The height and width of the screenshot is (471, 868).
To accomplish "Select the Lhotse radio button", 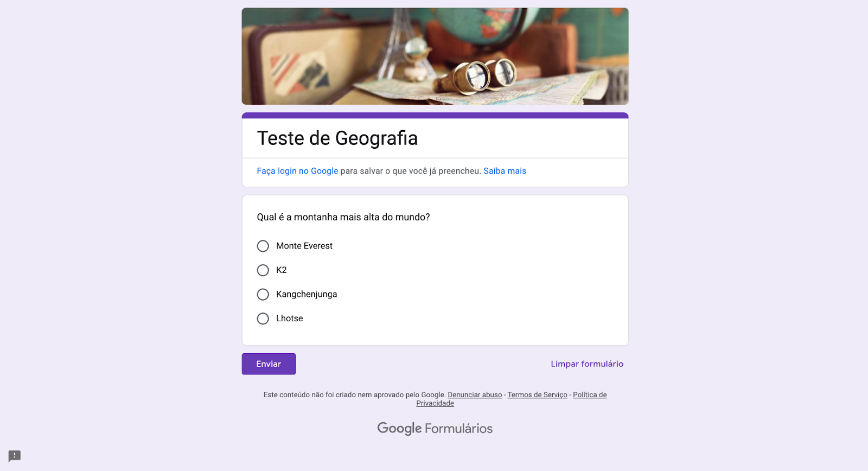I will pyautogui.click(x=263, y=319).
